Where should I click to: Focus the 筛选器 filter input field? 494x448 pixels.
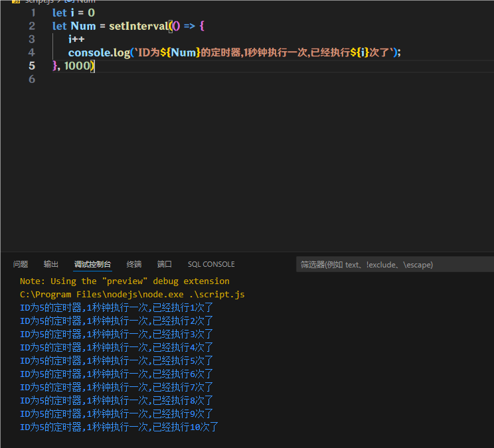(x=395, y=264)
